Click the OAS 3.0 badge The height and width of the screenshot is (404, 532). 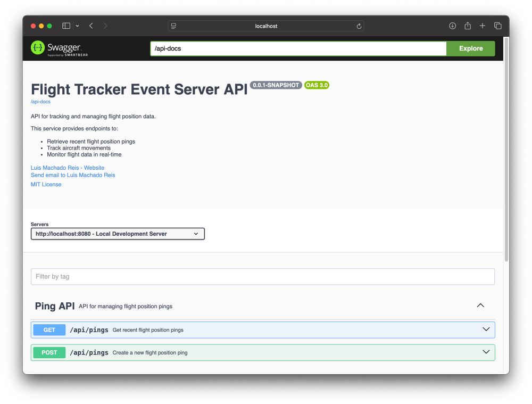(x=317, y=85)
